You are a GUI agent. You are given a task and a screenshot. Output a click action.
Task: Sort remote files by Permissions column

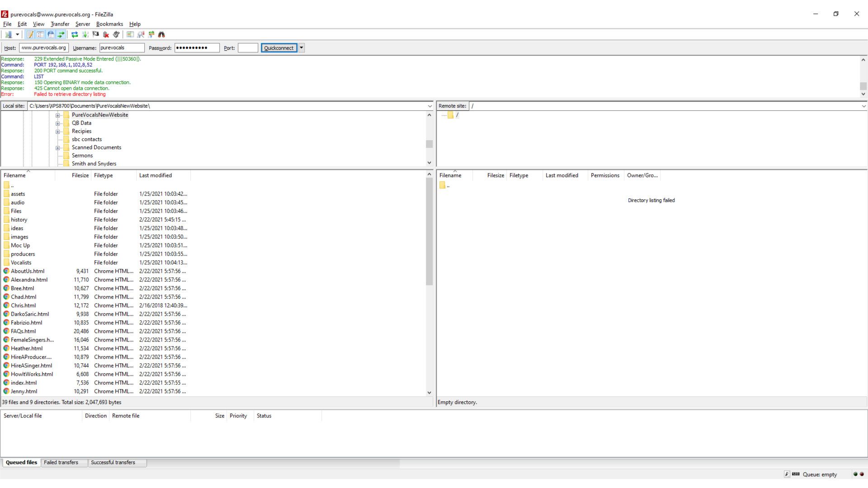point(605,175)
